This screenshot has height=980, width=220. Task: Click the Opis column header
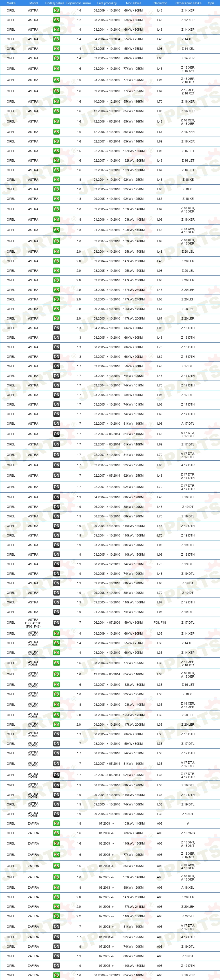click(x=211, y=3)
